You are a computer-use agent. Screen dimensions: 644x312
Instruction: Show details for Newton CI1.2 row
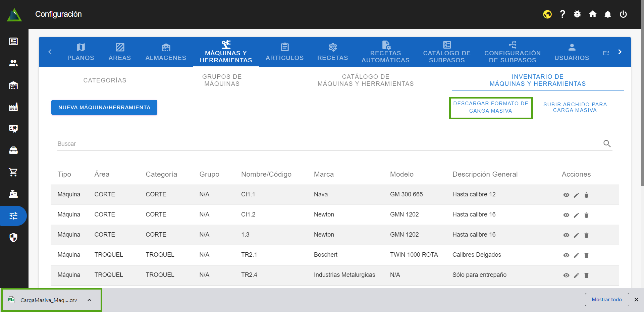(x=566, y=215)
